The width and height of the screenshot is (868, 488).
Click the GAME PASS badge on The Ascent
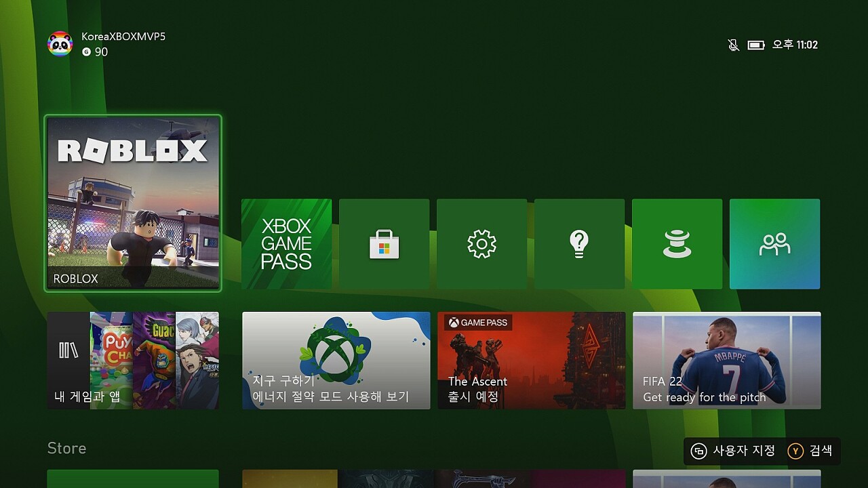478,323
